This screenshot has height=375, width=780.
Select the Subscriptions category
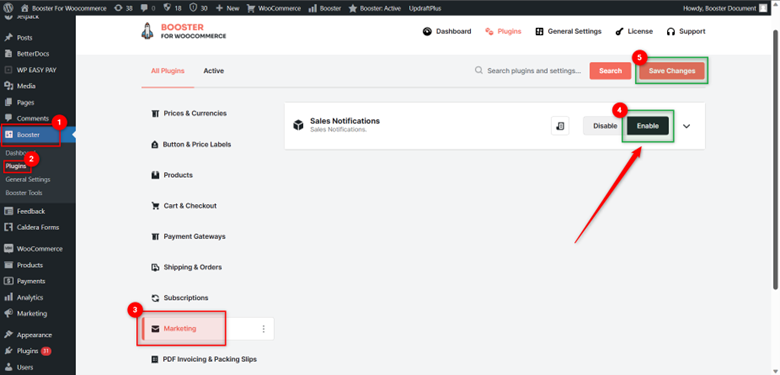pos(180,298)
